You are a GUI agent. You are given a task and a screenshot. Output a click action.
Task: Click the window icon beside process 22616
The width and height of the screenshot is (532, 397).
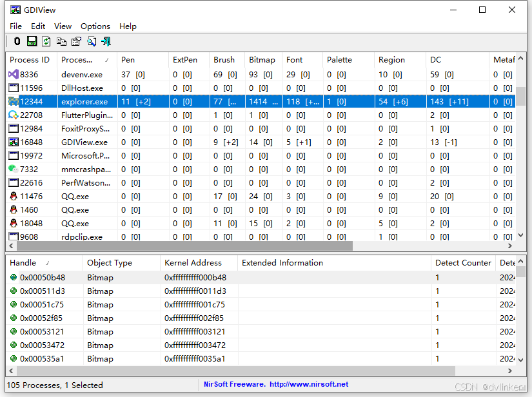[x=14, y=183]
